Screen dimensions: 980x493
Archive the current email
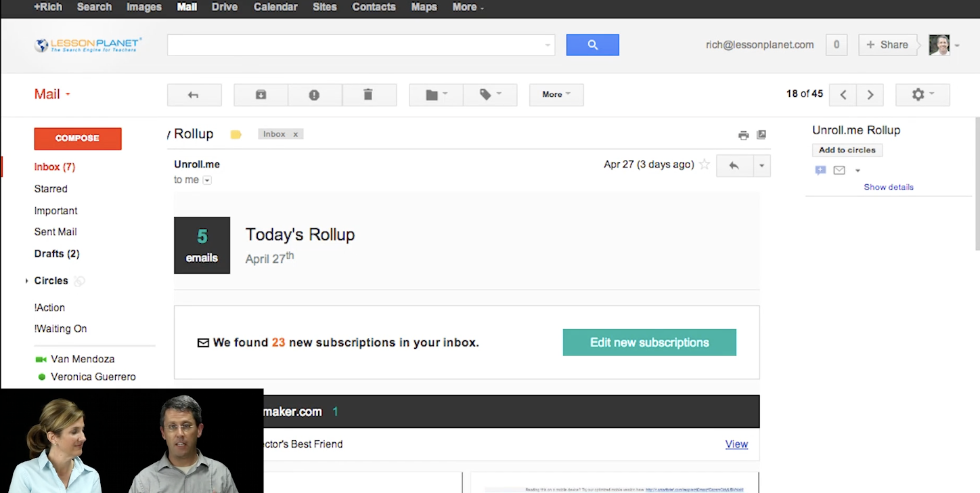click(x=261, y=95)
